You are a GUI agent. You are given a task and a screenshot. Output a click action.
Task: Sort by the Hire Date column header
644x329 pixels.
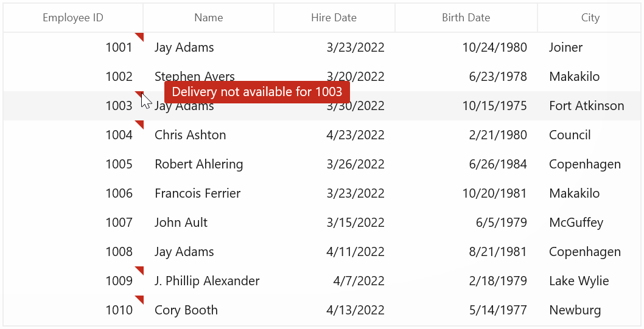pyautogui.click(x=334, y=18)
